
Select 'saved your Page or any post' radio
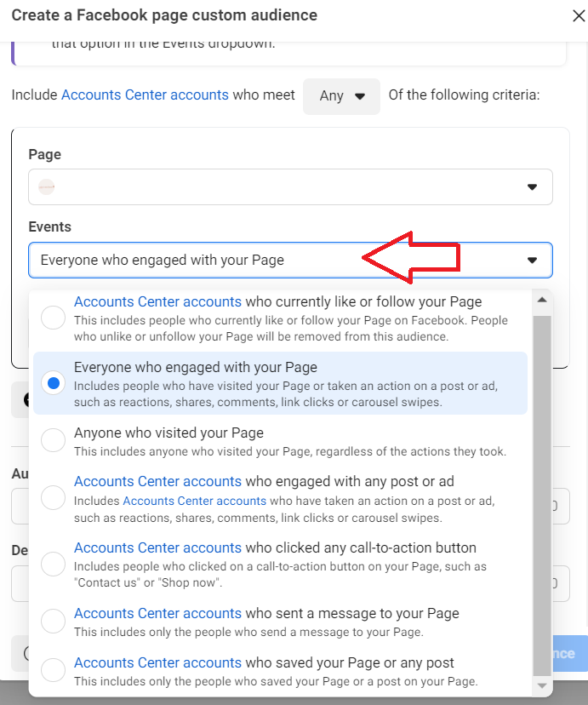click(x=53, y=670)
